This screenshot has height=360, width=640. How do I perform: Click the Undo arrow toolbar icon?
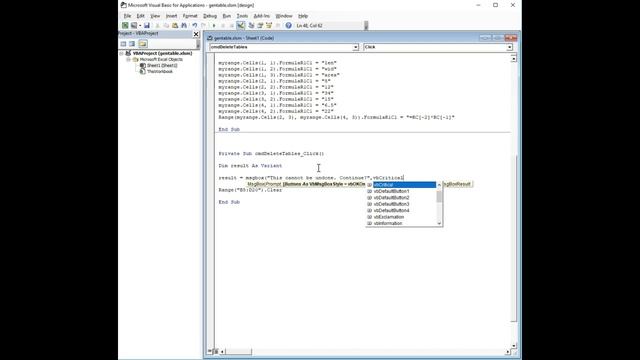(195, 25)
